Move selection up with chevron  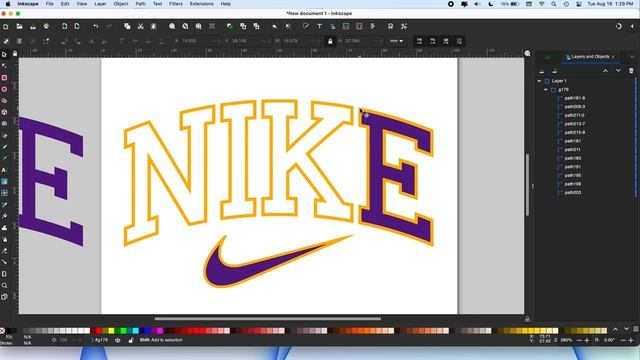point(605,71)
